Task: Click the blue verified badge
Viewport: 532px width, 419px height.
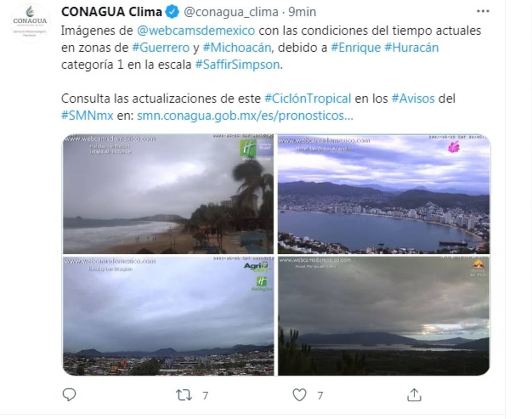Action: pyautogui.click(x=172, y=12)
